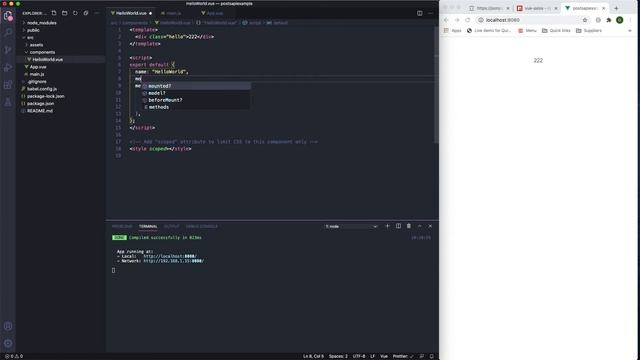Open the Explorer view in activity bar
The width and height of the screenshot is (640, 360).
coord(8,16)
